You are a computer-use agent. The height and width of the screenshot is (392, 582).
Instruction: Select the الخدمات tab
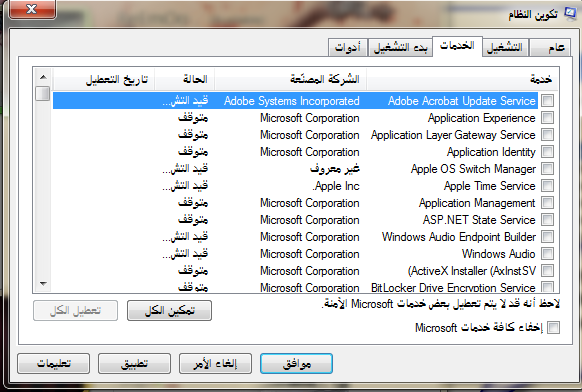point(457,46)
